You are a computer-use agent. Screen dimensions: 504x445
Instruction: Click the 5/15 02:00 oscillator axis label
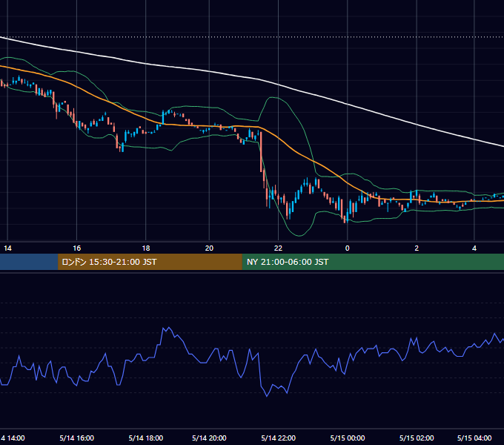click(417, 438)
